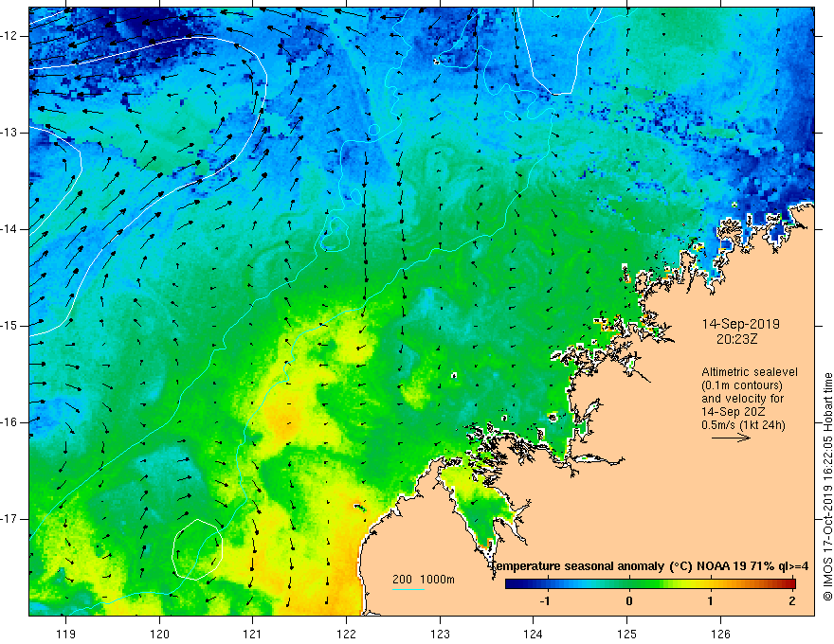Click longitude axis label '124'
Image resolution: width=834 pixels, height=644 pixels.
534,634
